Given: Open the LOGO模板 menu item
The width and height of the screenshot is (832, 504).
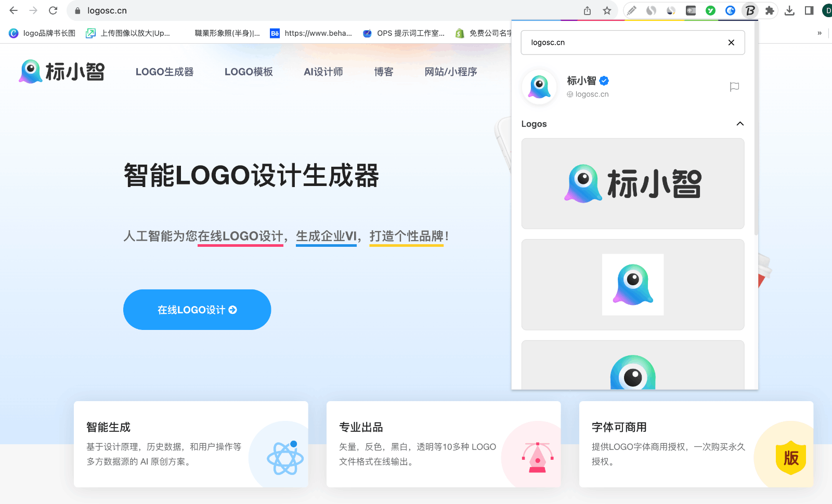Looking at the screenshot, I should pos(249,72).
